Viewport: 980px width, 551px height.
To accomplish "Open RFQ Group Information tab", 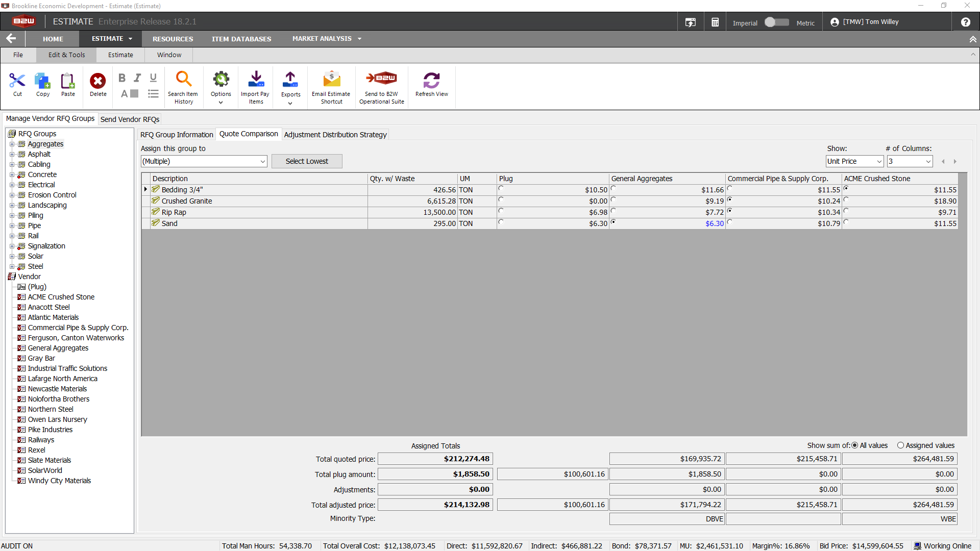I will [x=177, y=135].
